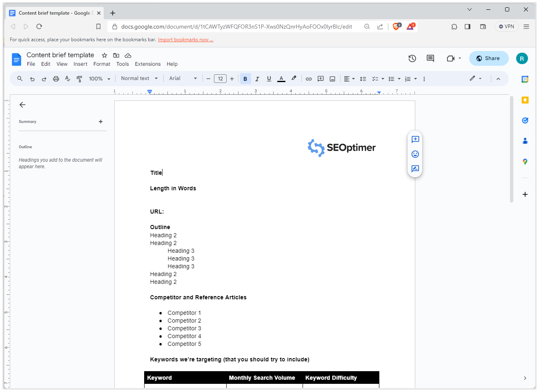539x392 pixels.
Task: Open the print icon in toolbar
Action: point(56,78)
